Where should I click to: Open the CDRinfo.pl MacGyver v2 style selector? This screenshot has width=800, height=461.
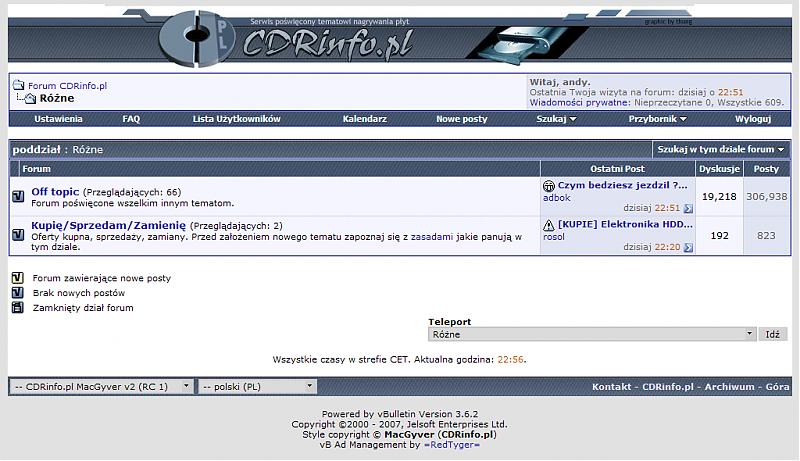101,387
